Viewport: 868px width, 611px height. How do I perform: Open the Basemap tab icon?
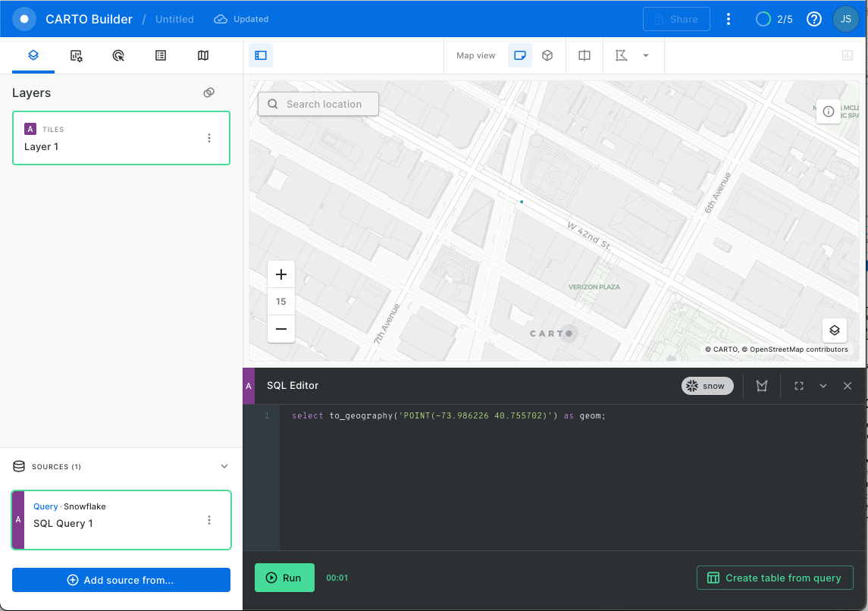[203, 55]
